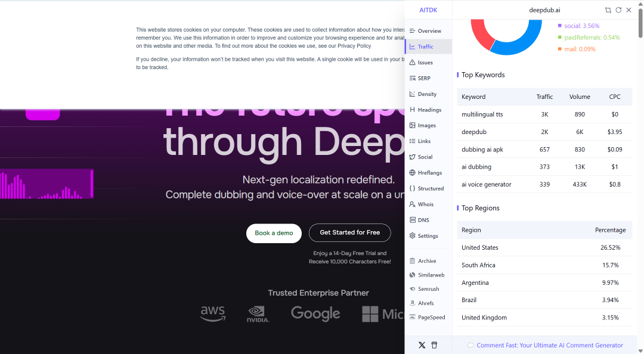Image resolution: width=644 pixels, height=354 pixels.
Task: Click the CPC column header
Action: tap(614, 97)
